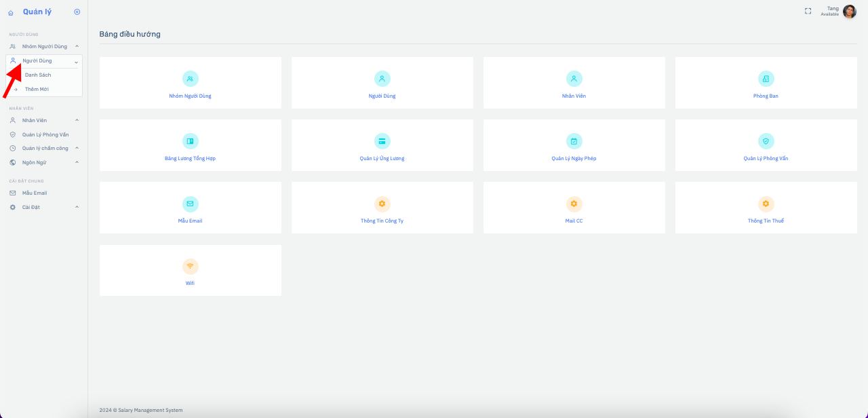
Task: Enter fullscreen mode via top-right icon
Action: pos(808,11)
